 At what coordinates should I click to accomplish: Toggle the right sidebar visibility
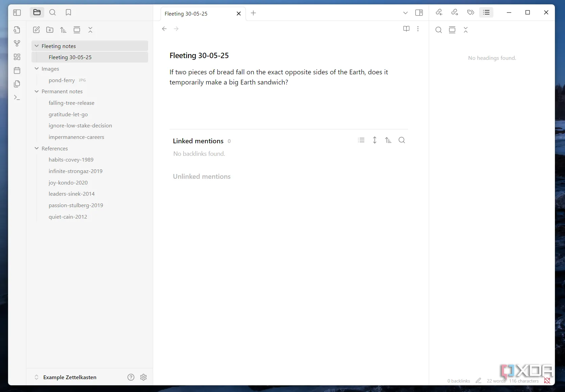(x=419, y=13)
